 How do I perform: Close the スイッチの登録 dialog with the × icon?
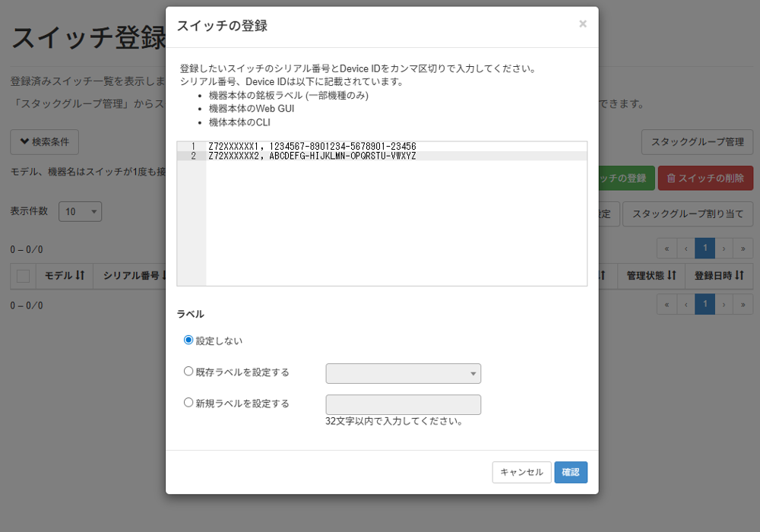(x=583, y=24)
